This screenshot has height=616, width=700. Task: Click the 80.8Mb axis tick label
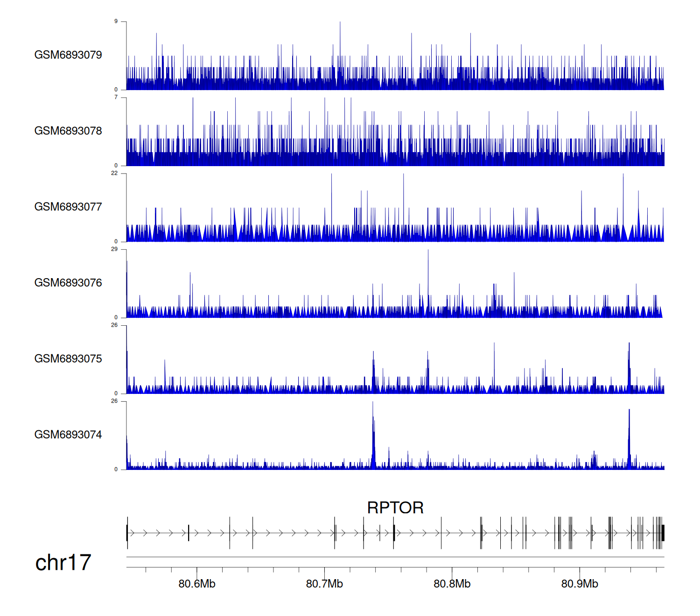click(x=452, y=584)
